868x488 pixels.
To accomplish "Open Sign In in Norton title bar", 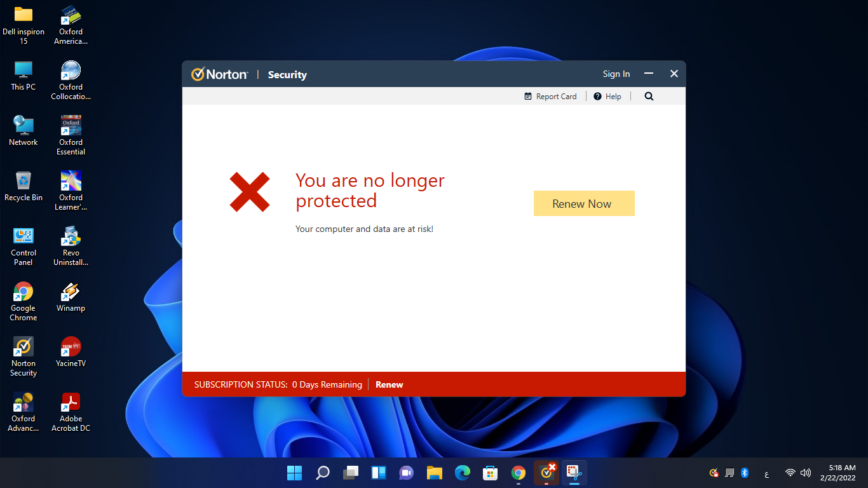I will pyautogui.click(x=616, y=74).
